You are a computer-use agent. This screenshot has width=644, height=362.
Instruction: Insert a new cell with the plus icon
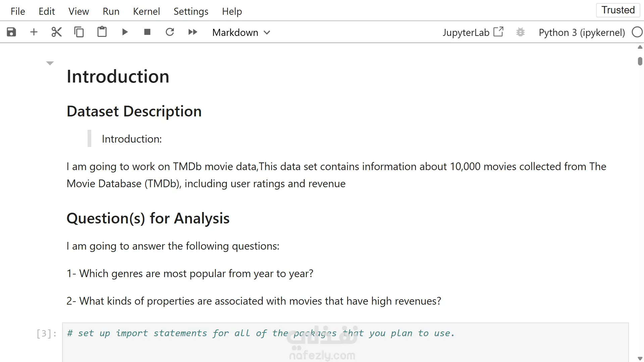coord(34,32)
